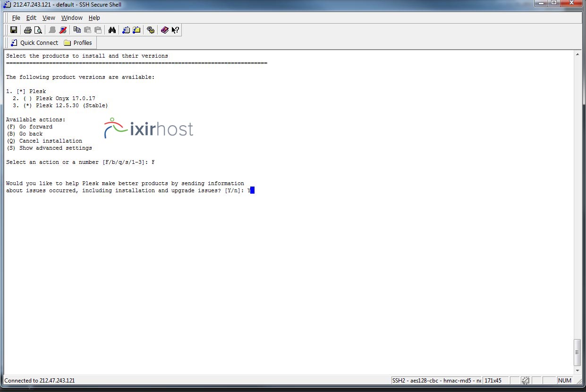
Task: Click text '(S) Show advanced settings'
Action: (49, 148)
